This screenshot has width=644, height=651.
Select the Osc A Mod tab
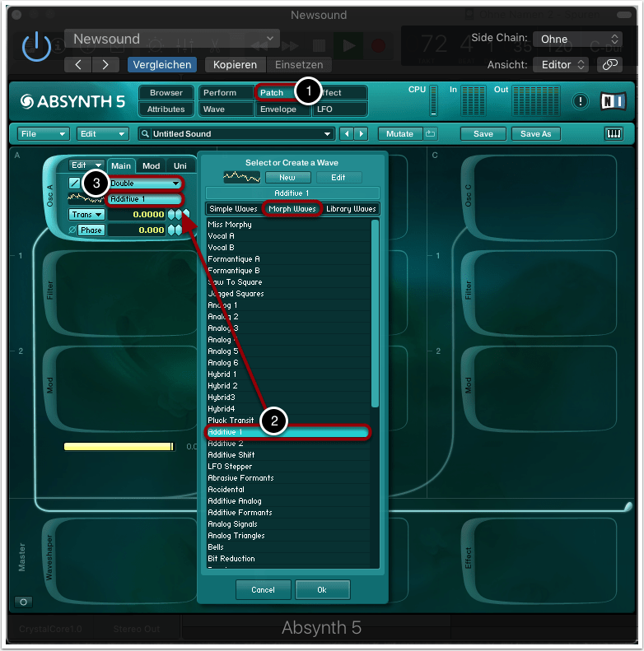coord(152,165)
